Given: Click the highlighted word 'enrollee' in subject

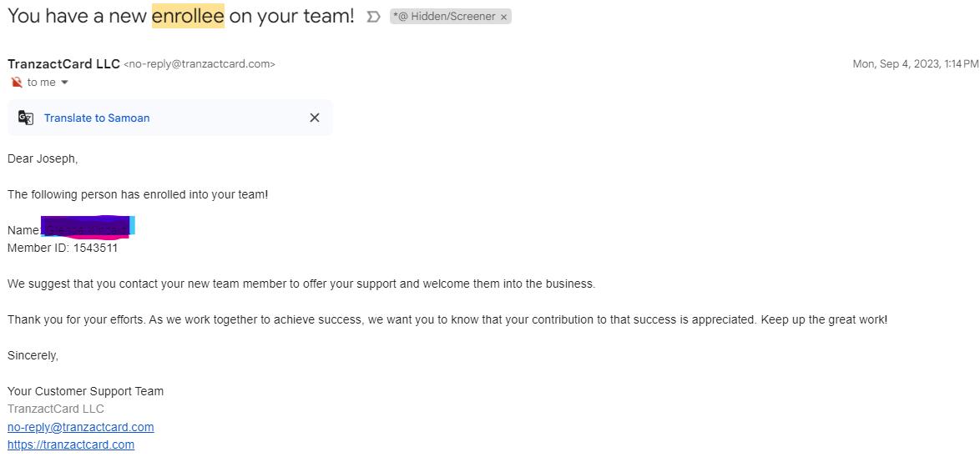Looking at the screenshot, I should 188,16.
